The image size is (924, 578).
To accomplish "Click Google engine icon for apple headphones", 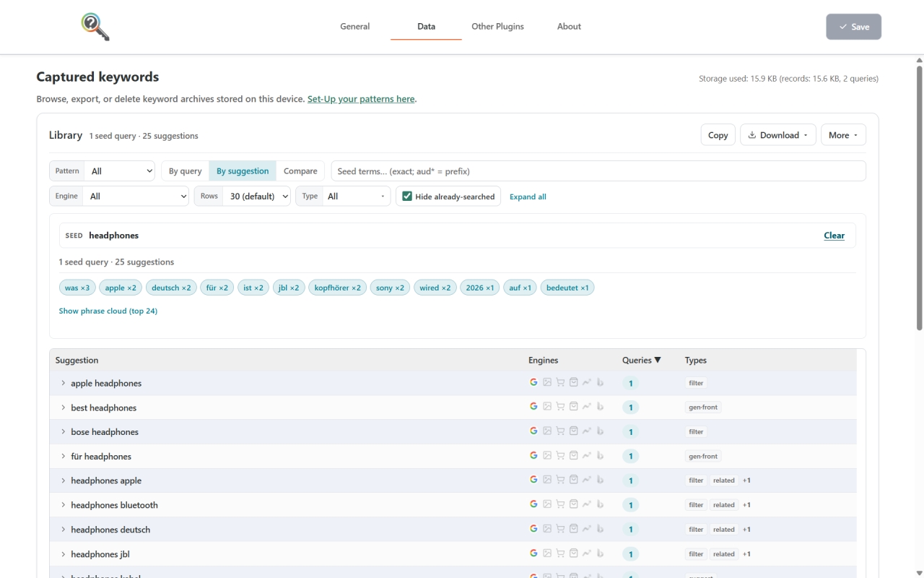I will 534,382.
